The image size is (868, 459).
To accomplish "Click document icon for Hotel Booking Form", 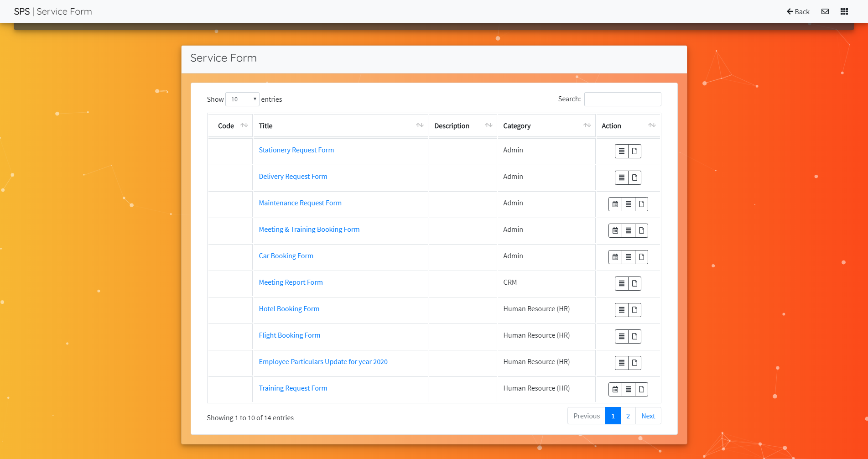I will 634,310.
